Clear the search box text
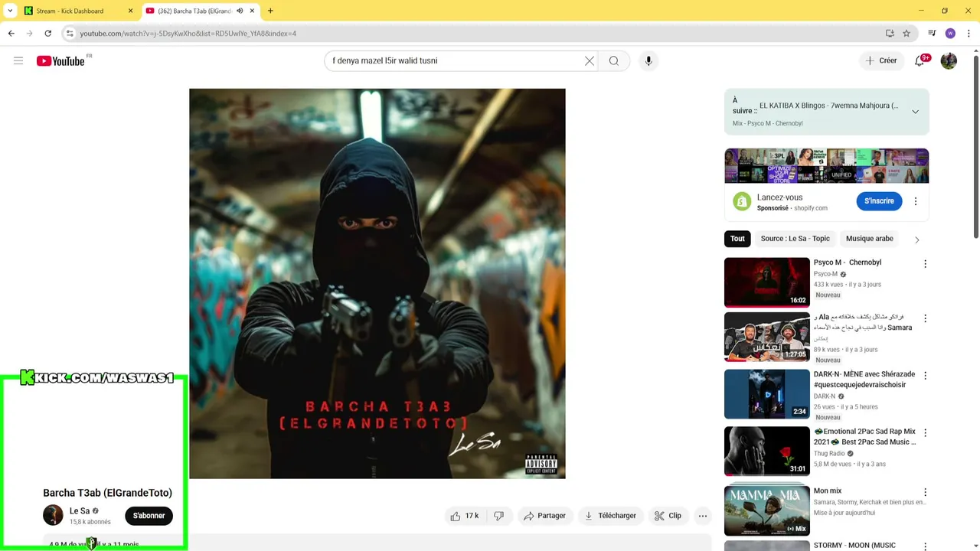The image size is (980, 551). point(590,60)
